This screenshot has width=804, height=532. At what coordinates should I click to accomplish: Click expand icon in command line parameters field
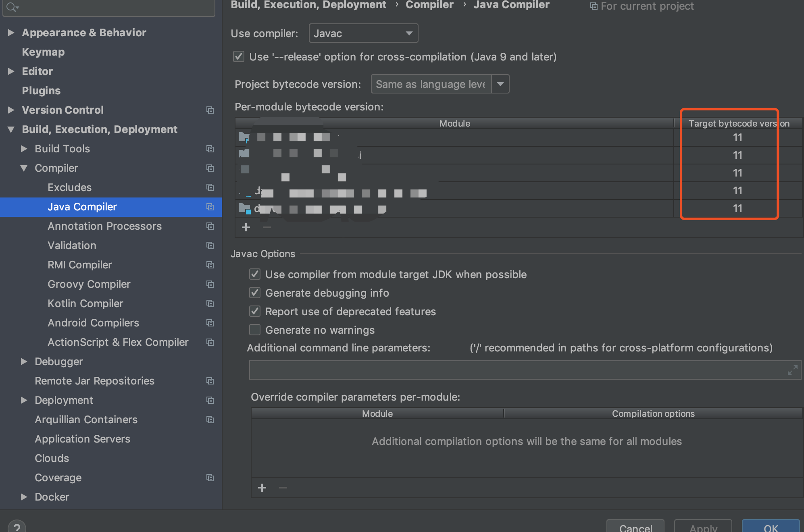click(792, 370)
